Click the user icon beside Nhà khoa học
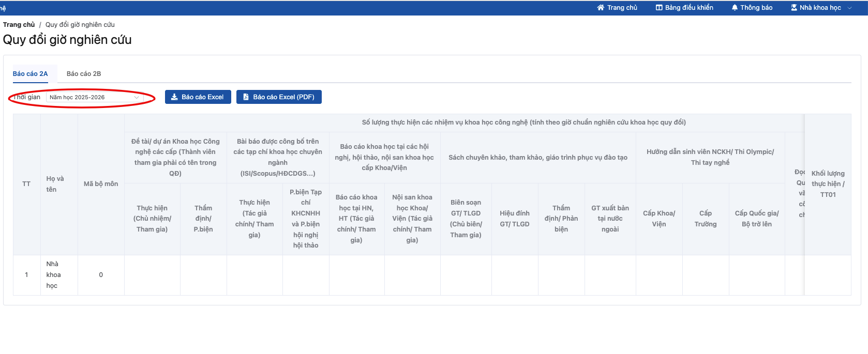Viewport: 868px width, 354px height. tap(794, 8)
